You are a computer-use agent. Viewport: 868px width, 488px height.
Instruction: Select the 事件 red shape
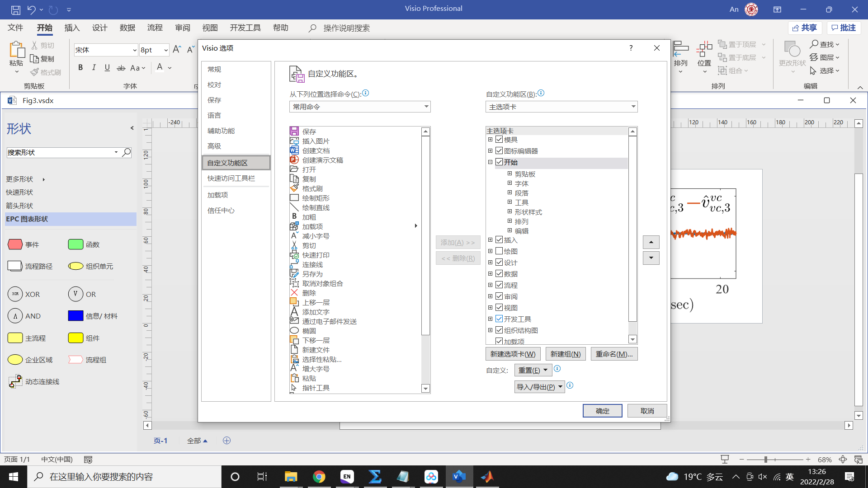[x=15, y=244]
